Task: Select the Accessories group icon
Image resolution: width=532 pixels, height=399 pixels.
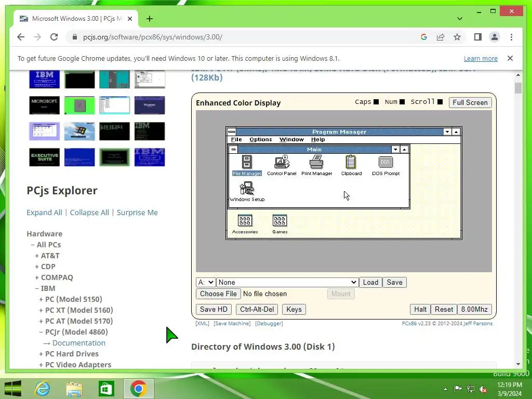Action: click(x=245, y=224)
